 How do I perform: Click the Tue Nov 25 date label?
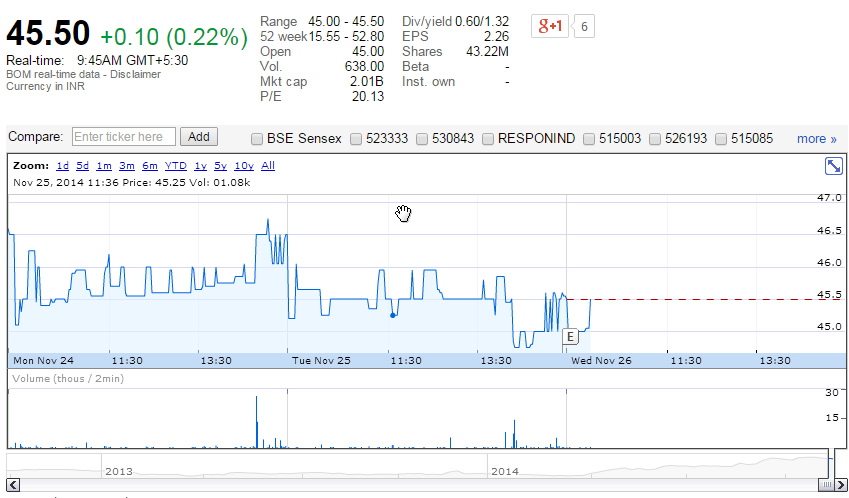pyautogui.click(x=321, y=361)
